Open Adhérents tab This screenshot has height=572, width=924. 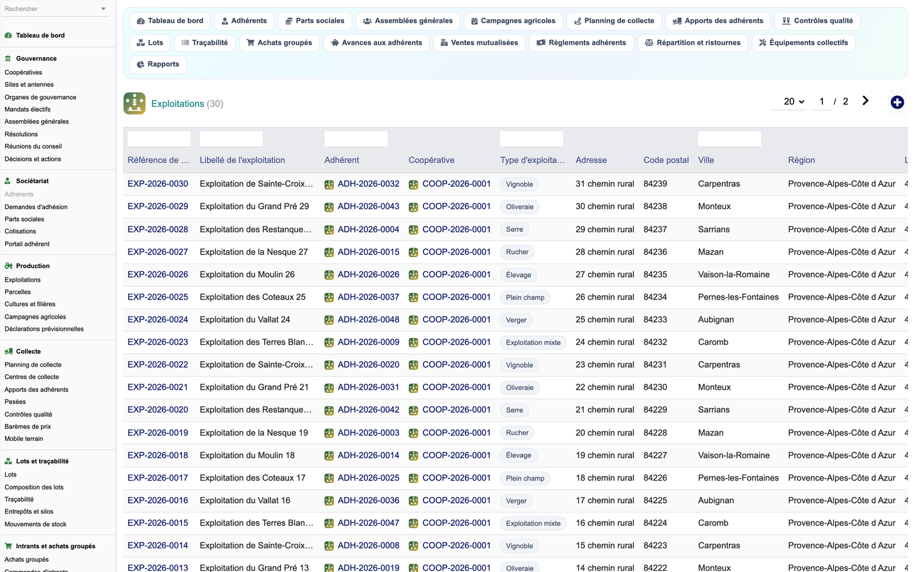point(244,21)
